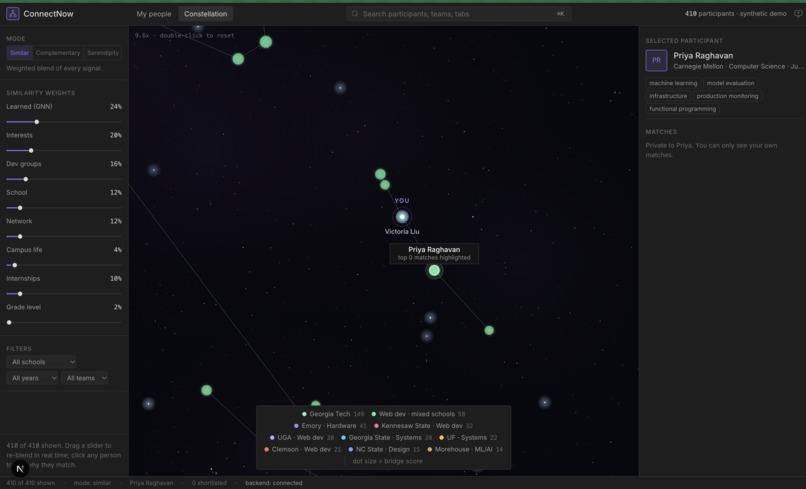The image size is (806, 489).
Task: Switch to the My people tab
Action: tap(154, 14)
